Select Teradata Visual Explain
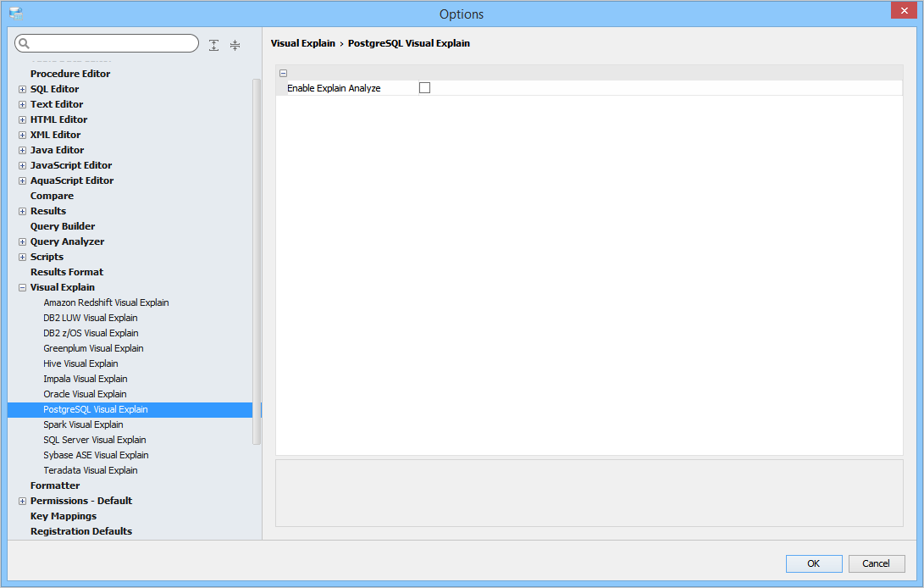The image size is (924, 588). (x=90, y=470)
